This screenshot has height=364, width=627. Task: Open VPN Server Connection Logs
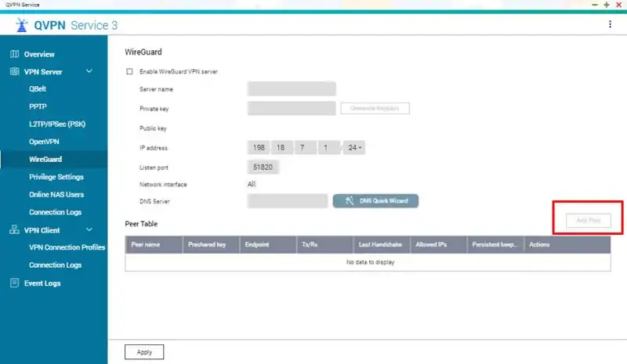coord(55,212)
